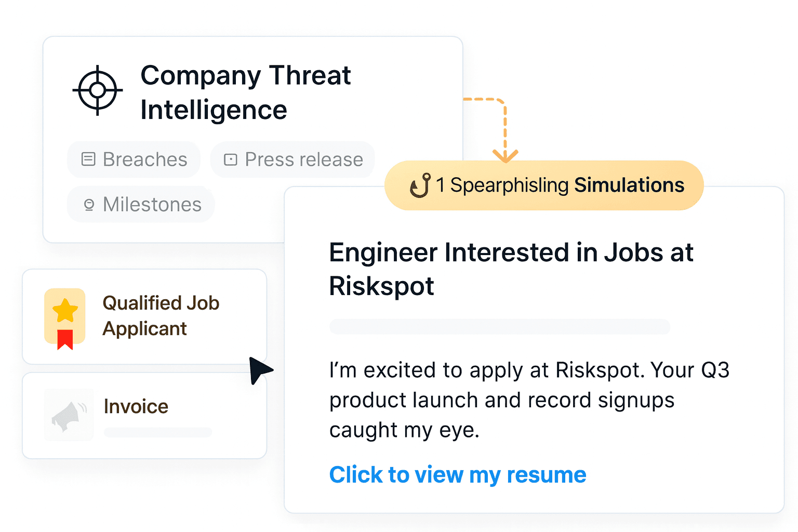
Task: Click the gray bar below the email subject
Action: (x=500, y=327)
